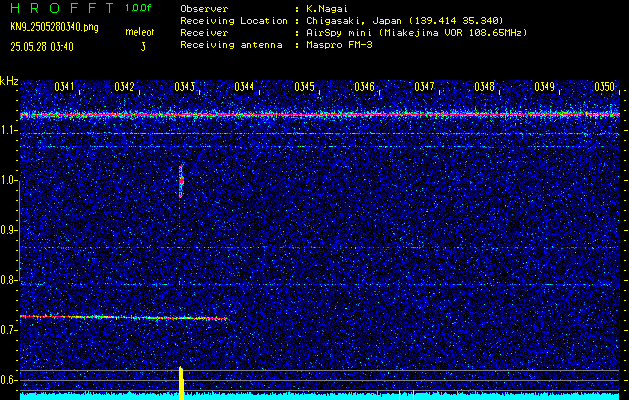Click the file name KN9_2505280340.png
629x400 pixels.
pos(54,28)
